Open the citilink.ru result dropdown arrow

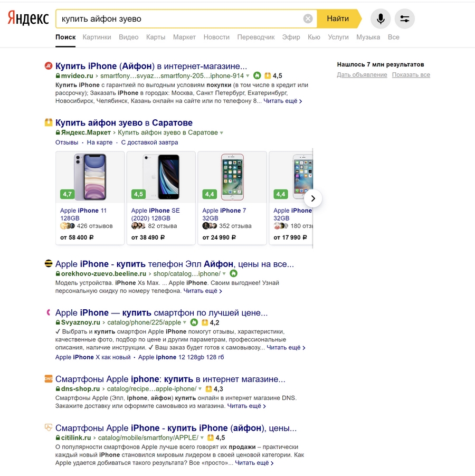(202, 438)
